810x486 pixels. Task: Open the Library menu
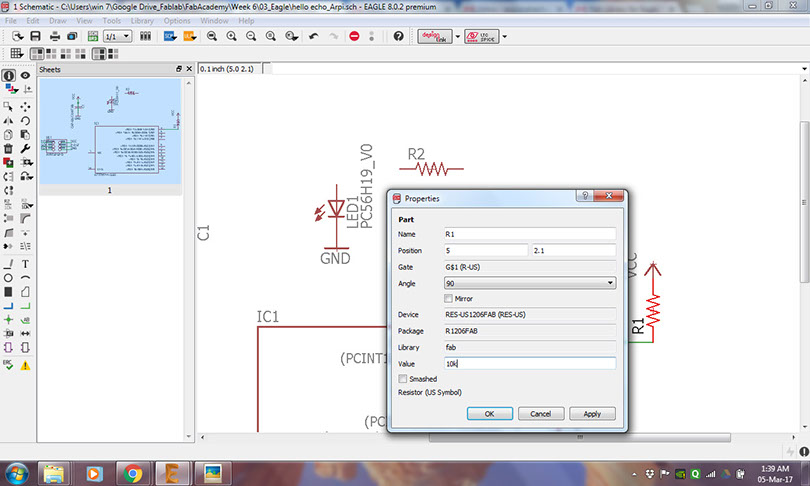click(x=142, y=21)
